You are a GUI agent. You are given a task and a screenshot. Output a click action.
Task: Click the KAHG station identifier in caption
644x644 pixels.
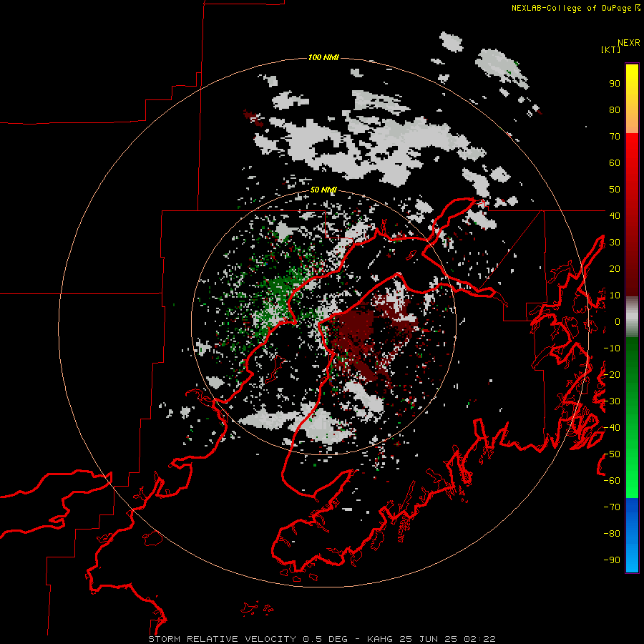380,639
